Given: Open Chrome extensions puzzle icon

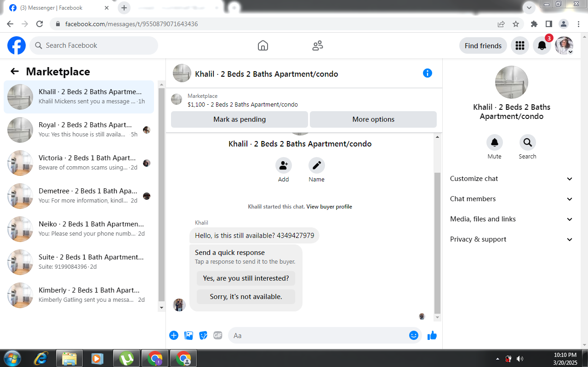Looking at the screenshot, I should pyautogui.click(x=534, y=24).
